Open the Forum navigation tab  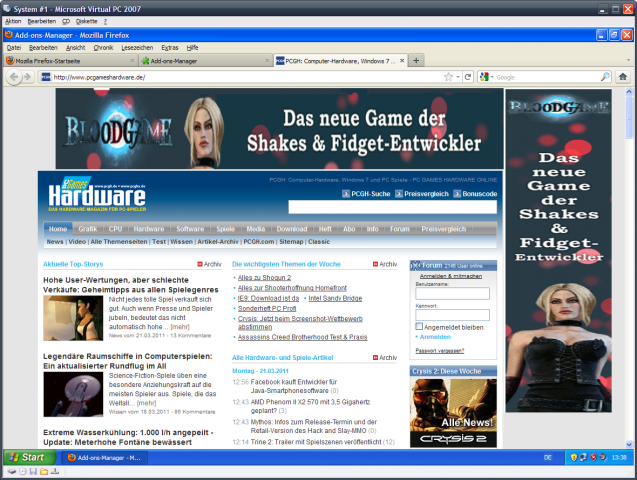coord(400,229)
